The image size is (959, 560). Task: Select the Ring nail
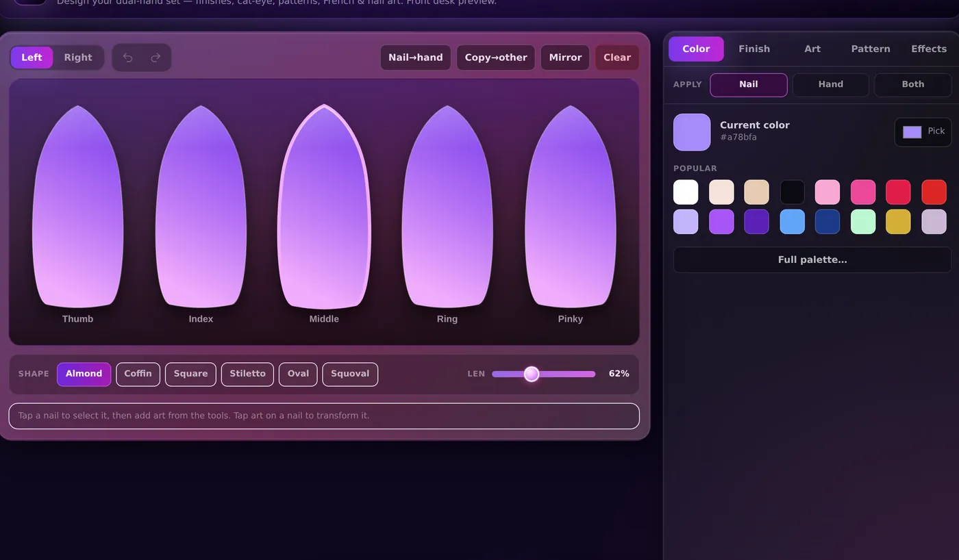[x=447, y=207]
